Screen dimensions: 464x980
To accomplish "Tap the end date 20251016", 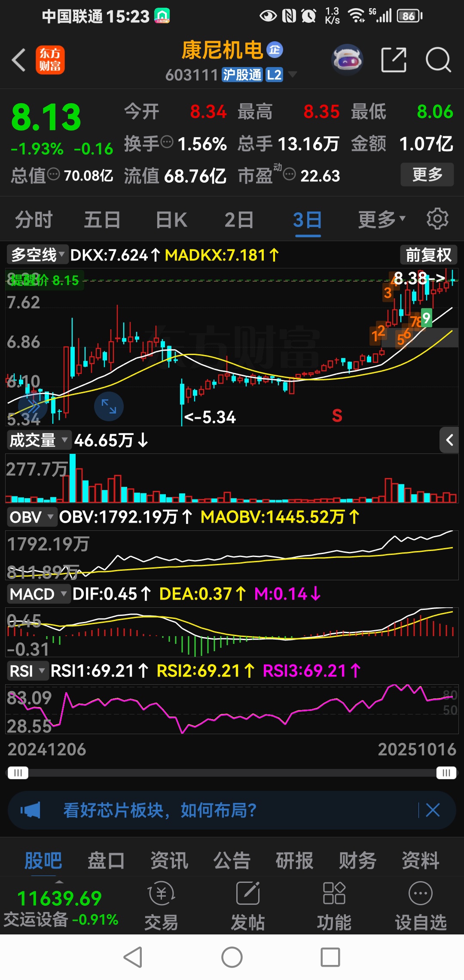I will (x=417, y=749).
